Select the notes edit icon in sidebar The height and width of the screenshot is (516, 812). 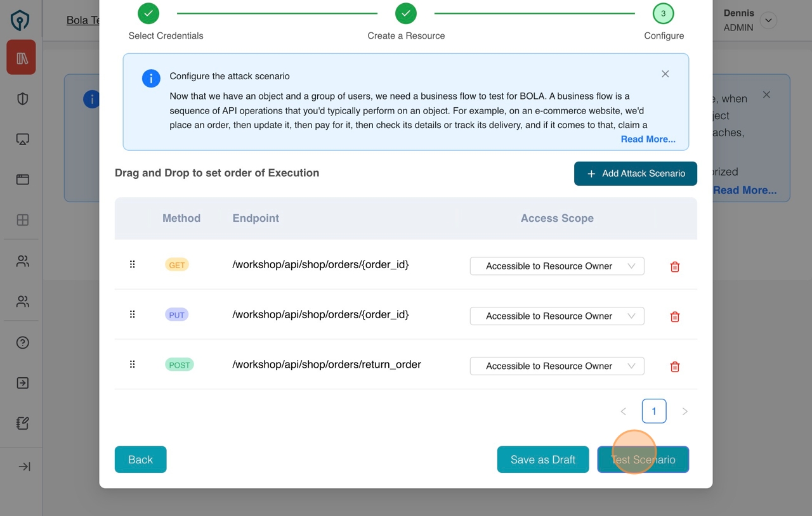pos(21,423)
